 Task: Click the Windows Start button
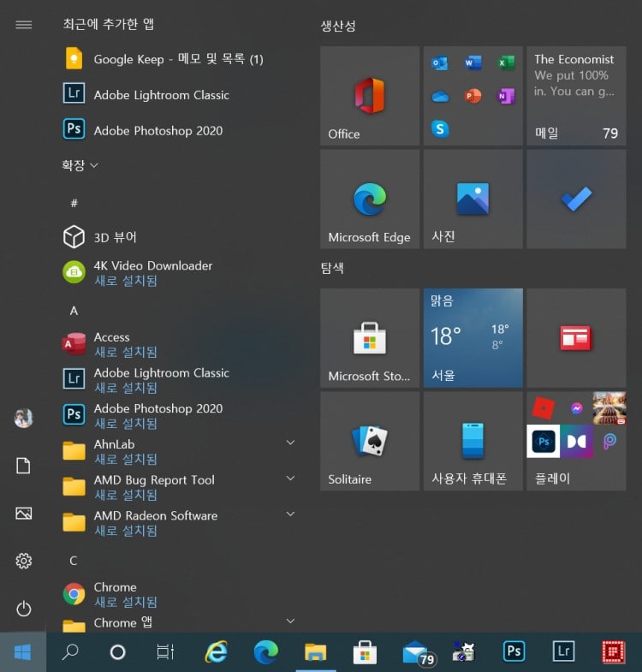tap(23, 652)
